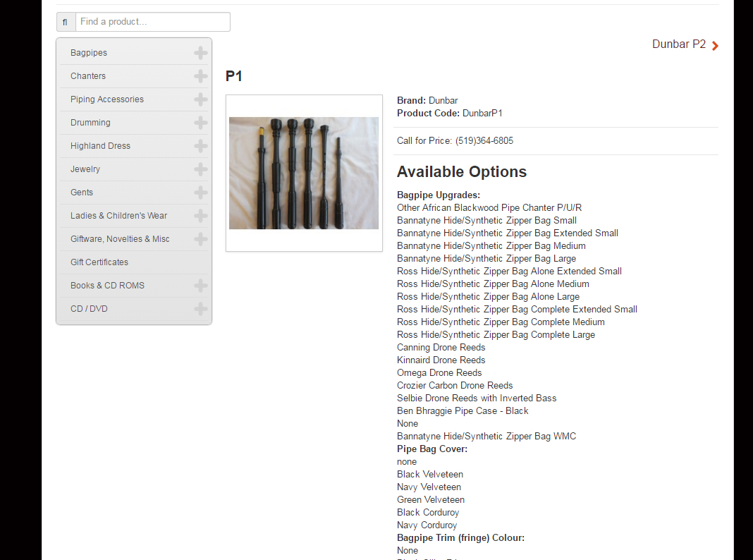Go to next product Dunbar P2
This screenshot has height=560, width=753.
coord(679,44)
